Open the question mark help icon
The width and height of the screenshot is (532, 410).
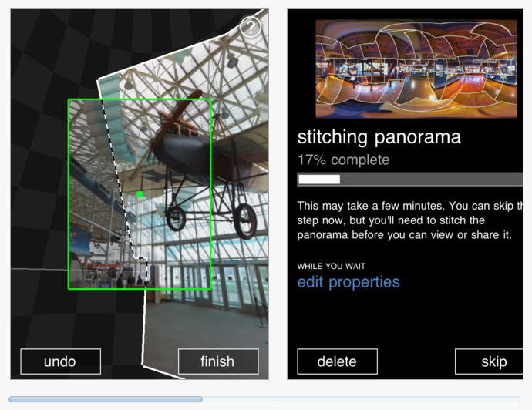251,27
